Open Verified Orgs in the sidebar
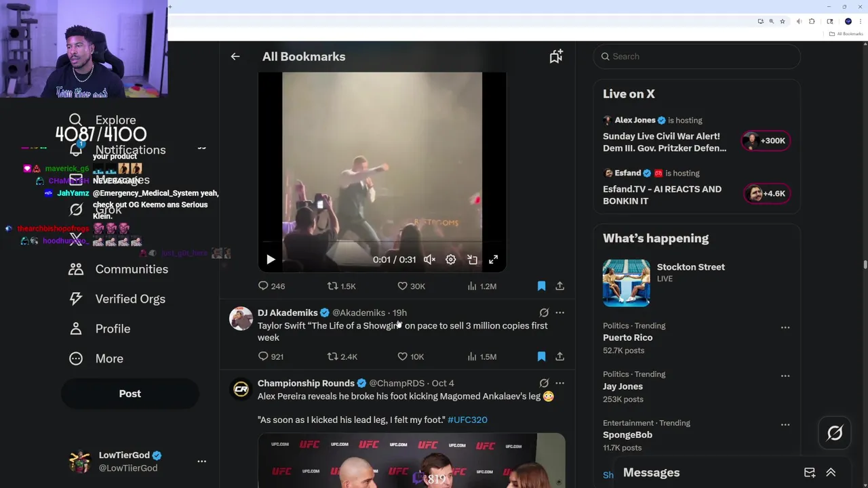868x488 pixels. 117,299
